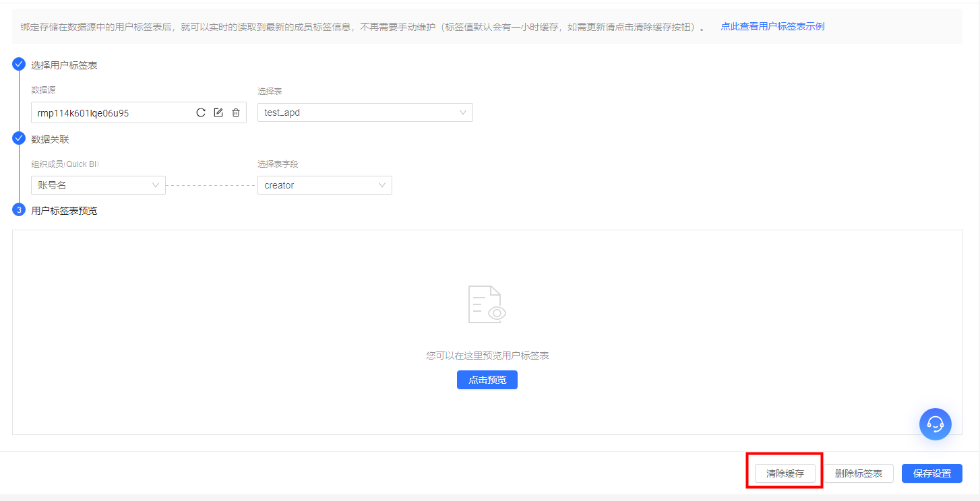Click 删除标签表 button
The height and width of the screenshot is (501, 980).
pos(859,473)
